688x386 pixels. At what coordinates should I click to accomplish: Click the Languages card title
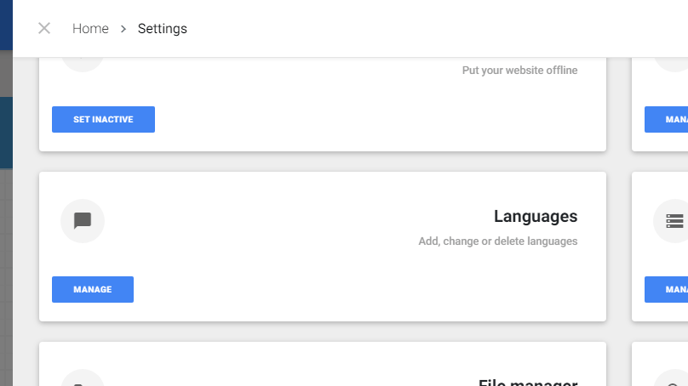click(535, 216)
